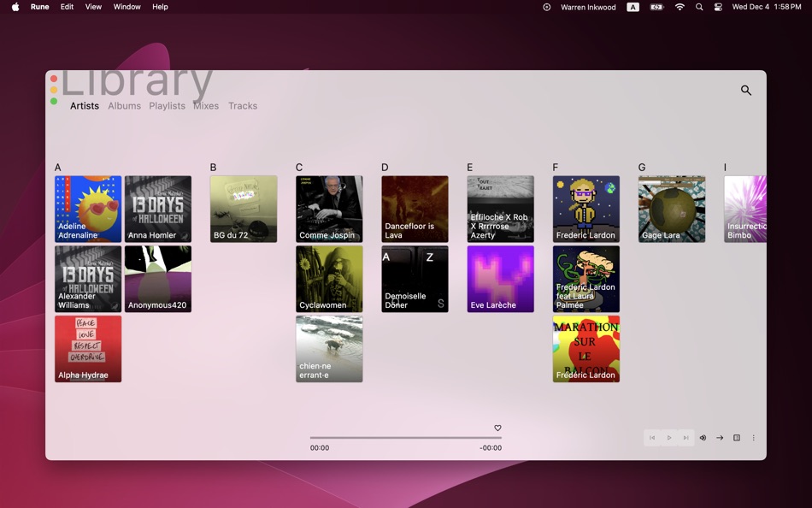812x508 pixels.
Task: Open Effiloche X Rob X Rrrrrose Azerty tile
Action: point(500,209)
